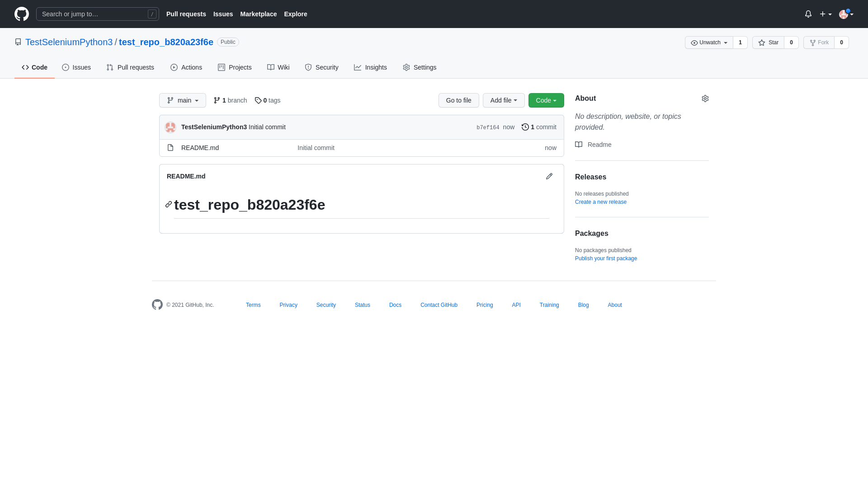Image resolution: width=868 pixels, height=488 pixels.
Task: Click the stargazers count next to Star
Action: pyautogui.click(x=791, y=42)
